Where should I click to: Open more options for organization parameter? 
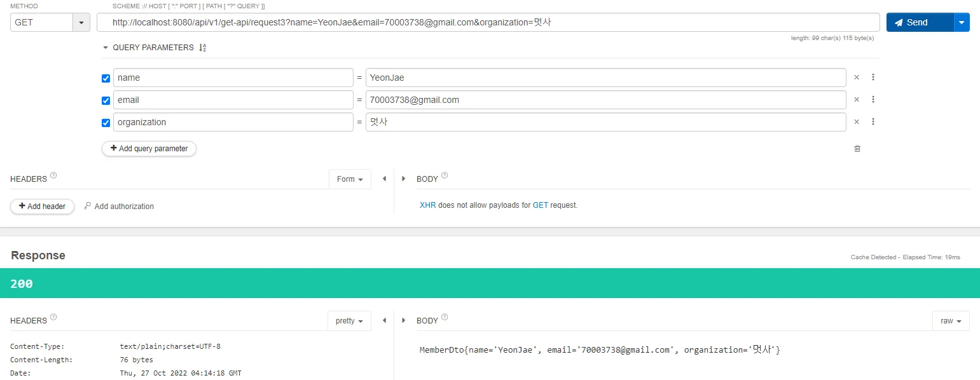[873, 122]
